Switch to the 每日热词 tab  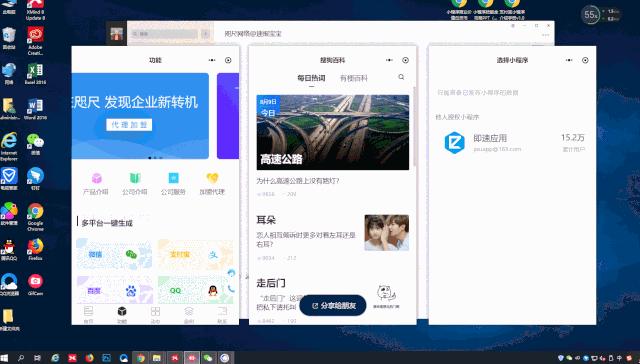pyautogui.click(x=311, y=78)
